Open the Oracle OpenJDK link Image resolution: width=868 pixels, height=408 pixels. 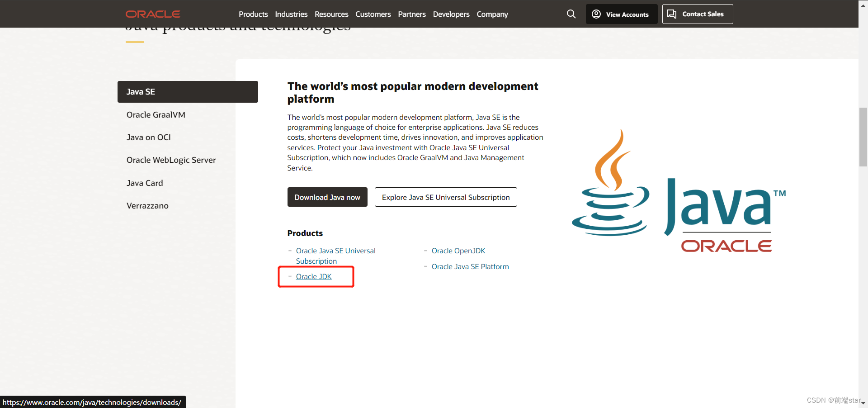pyautogui.click(x=458, y=251)
